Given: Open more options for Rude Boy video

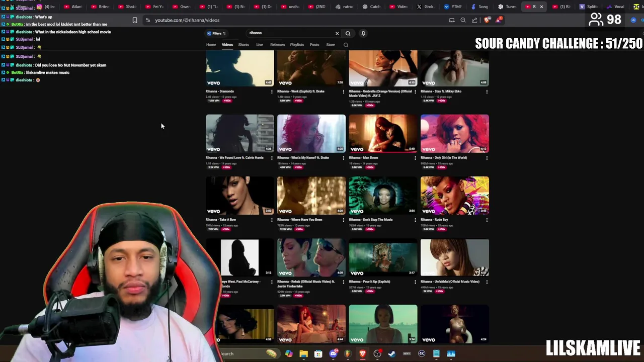Looking at the screenshot, I should pyautogui.click(x=487, y=220).
